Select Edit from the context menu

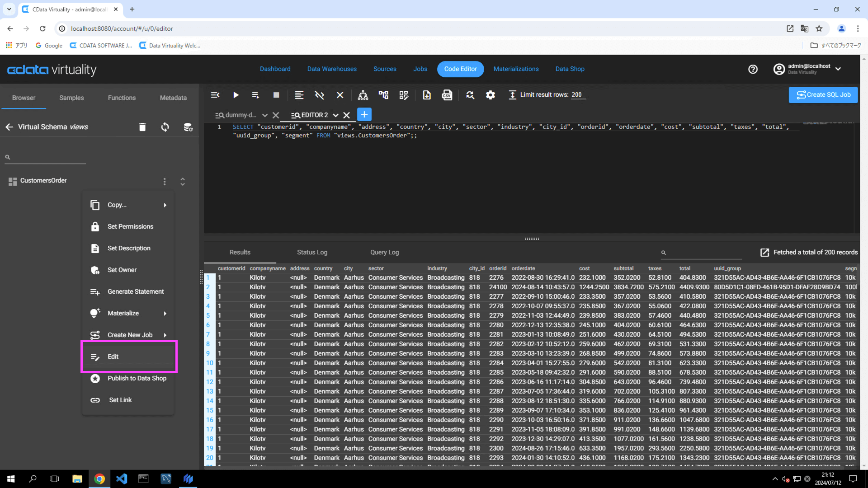point(113,357)
